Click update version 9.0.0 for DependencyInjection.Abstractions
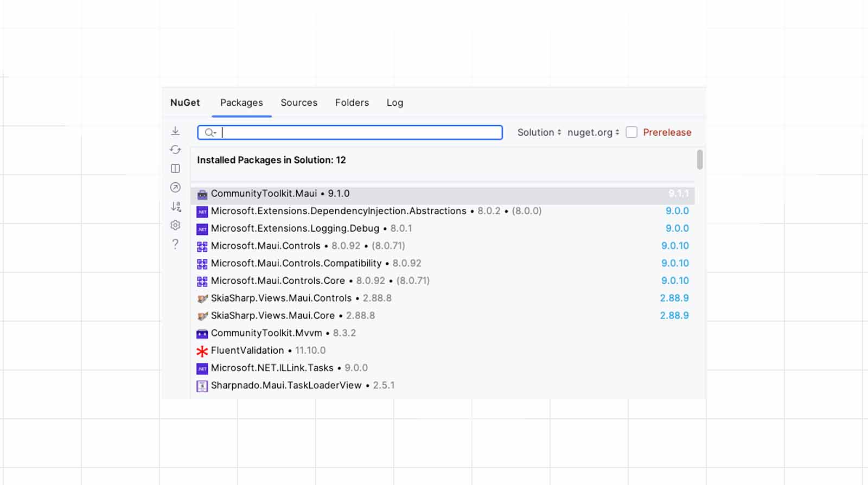 point(677,211)
